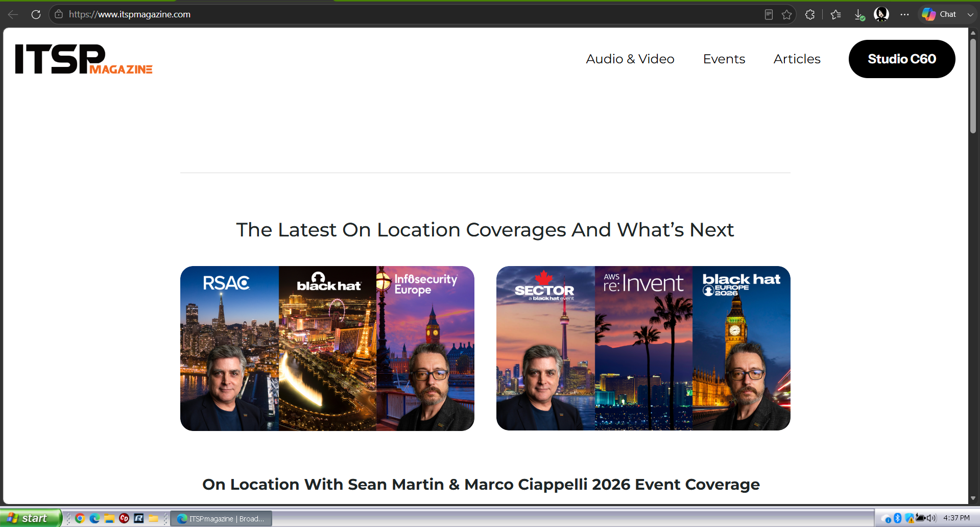
Task: Open the RSAC, Black Hat, Infosecurity Europe banner
Action: [x=327, y=348]
